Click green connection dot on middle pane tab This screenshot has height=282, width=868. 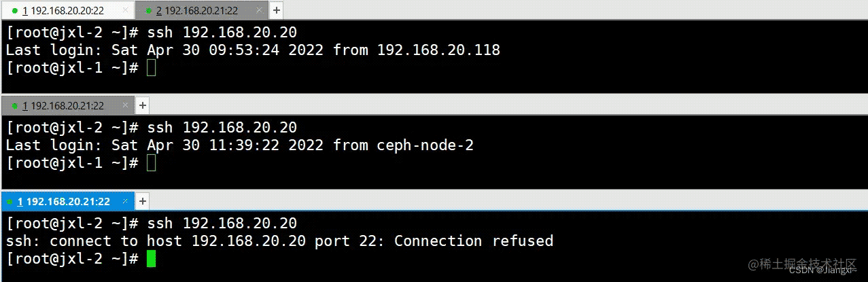pos(14,106)
